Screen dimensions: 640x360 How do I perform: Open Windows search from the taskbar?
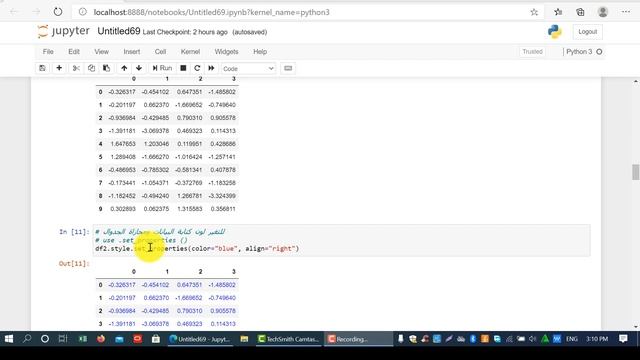(x=27, y=339)
